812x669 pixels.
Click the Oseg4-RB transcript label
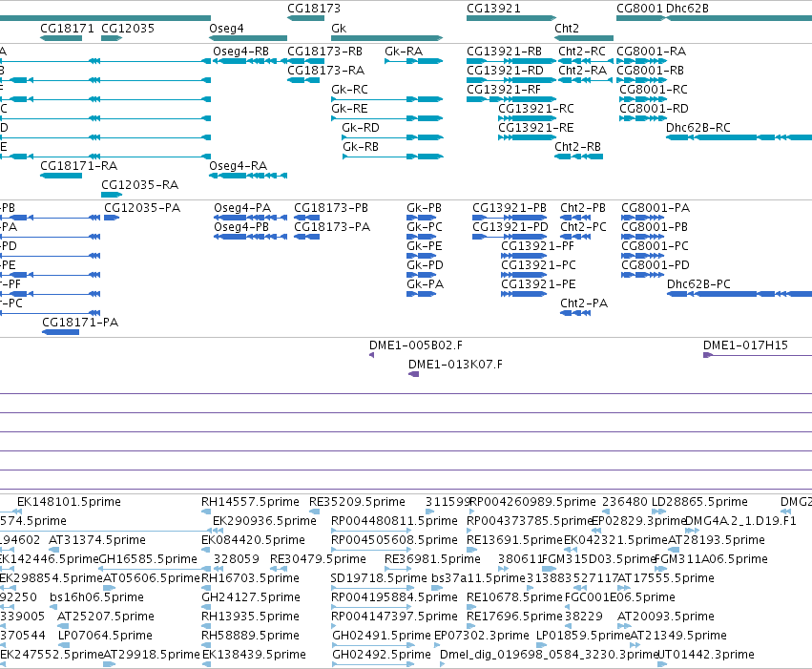point(240,52)
